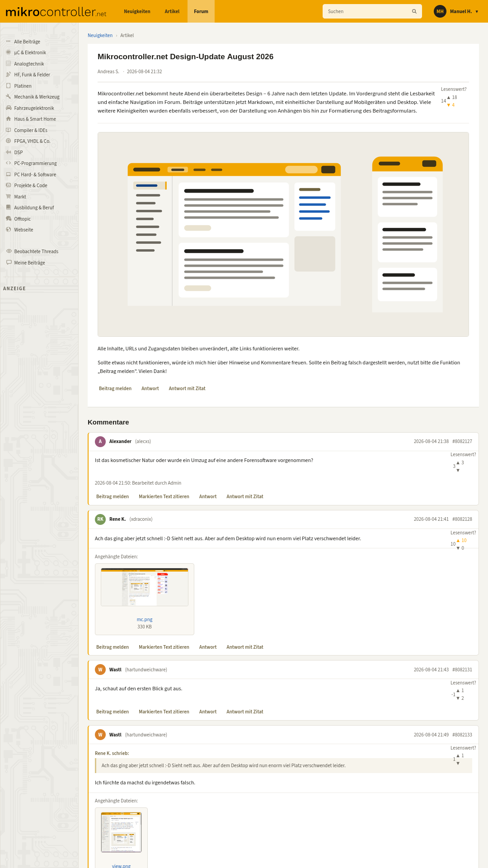Image resolution: width=488 pixels, height=868 pixels.
Task: Click Antwort under the article
Action: pyautogui.click(x=150, y=388)
